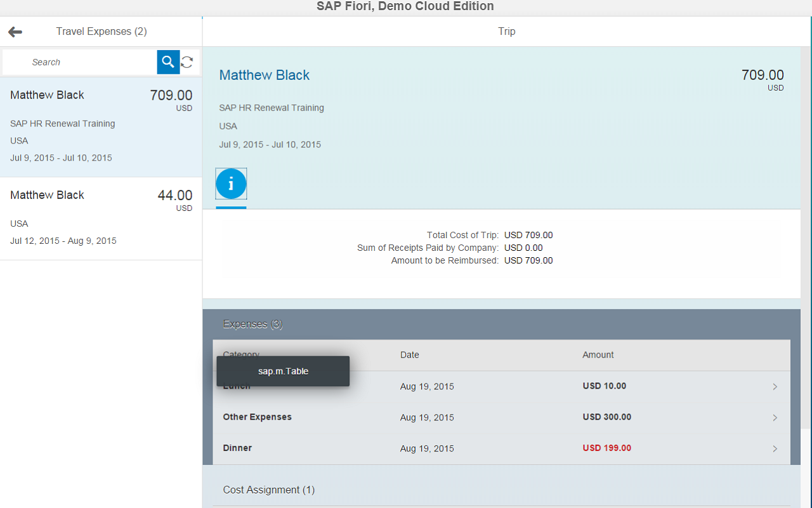Refresh the travel expenses list

click(187, 62)
